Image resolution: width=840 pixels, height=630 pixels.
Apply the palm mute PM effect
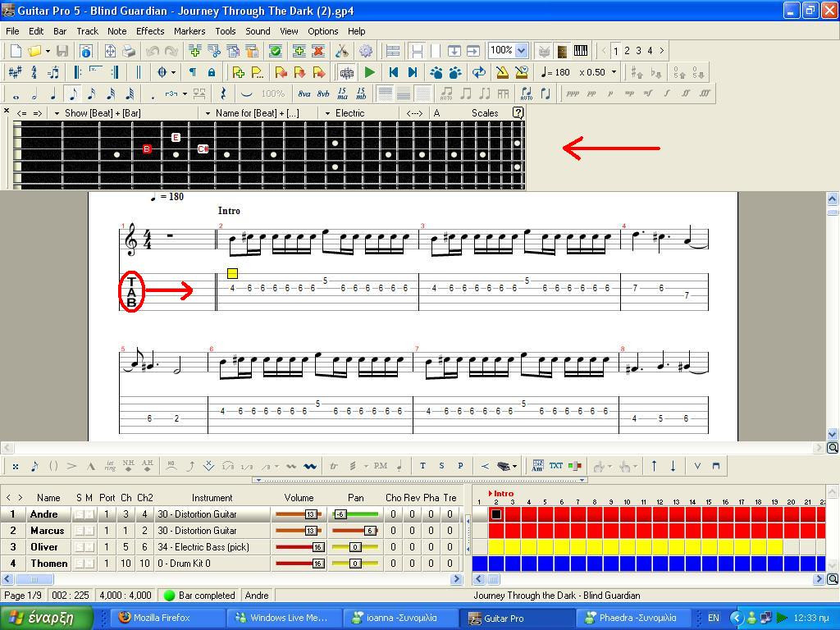coord(381,467)
